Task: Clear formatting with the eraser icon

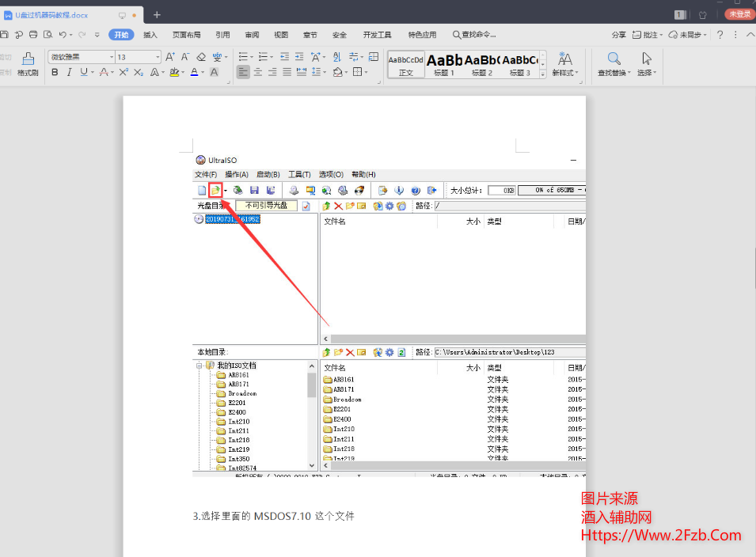Action: [201, 57]
